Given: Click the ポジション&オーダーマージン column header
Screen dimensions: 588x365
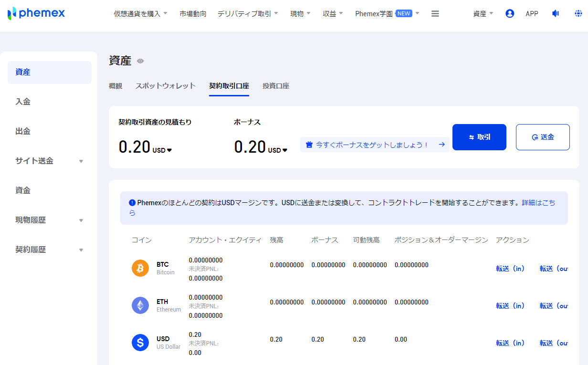Looking at the screenshot, I should point(441,240).
